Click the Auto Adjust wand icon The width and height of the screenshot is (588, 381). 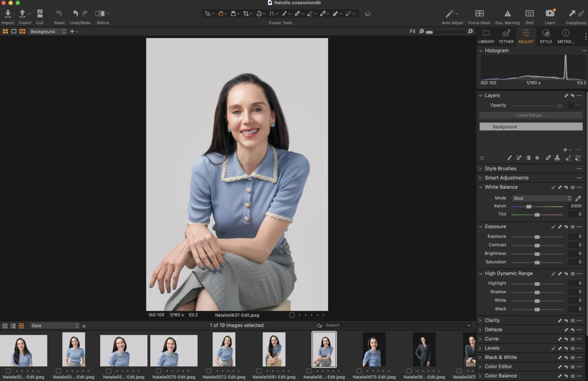(450, 13)
